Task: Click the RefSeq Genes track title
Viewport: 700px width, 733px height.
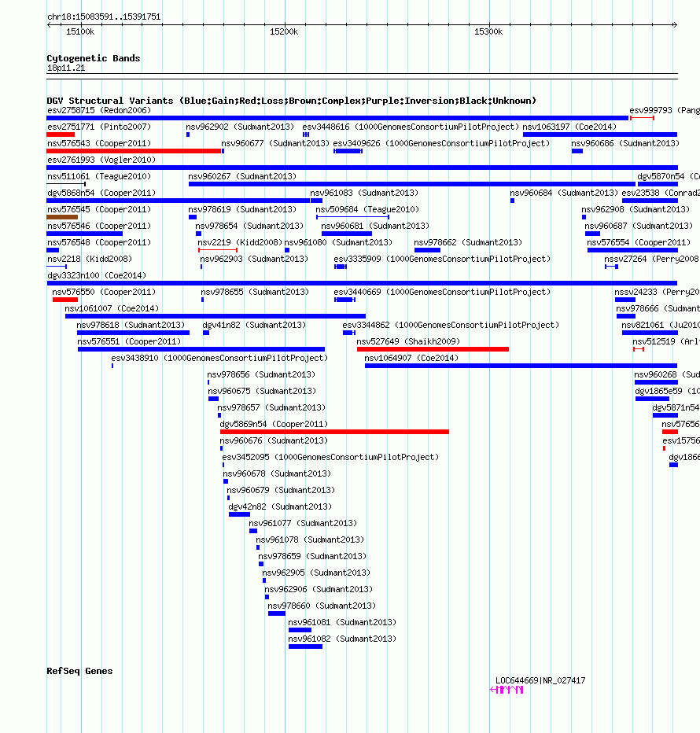Action: click(79, 671)
